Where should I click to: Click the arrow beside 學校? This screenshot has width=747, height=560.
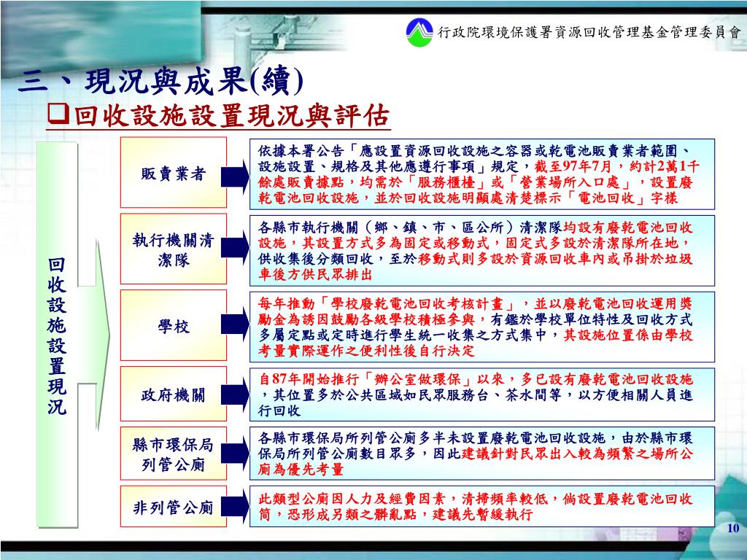coord(236,324)
